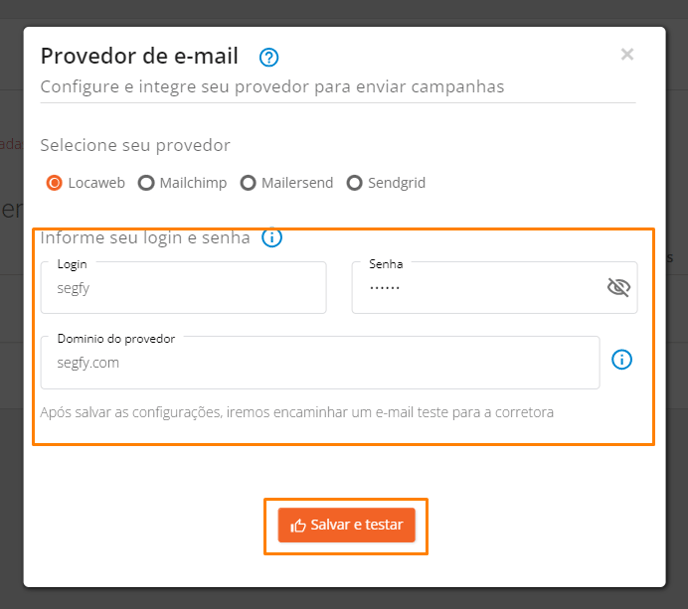Click inside the Senha password field
The height and width of the screenshot is (609, 688).
494,287
